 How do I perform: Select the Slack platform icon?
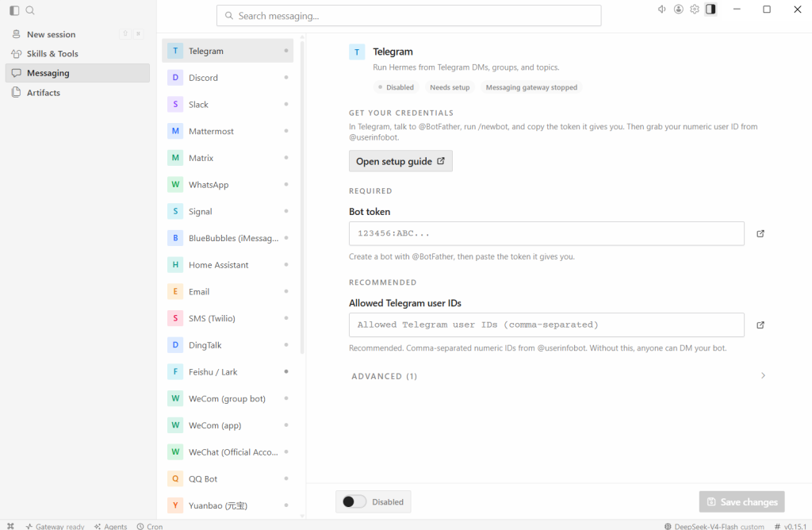(x=175, y=104)
